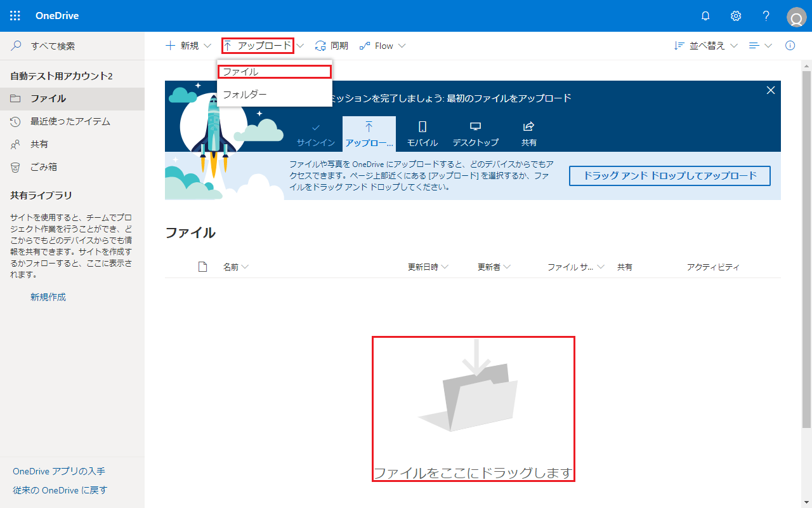
Task: Click the 新規 plus button
Action: pyautogui.click(x=182, y=46)
